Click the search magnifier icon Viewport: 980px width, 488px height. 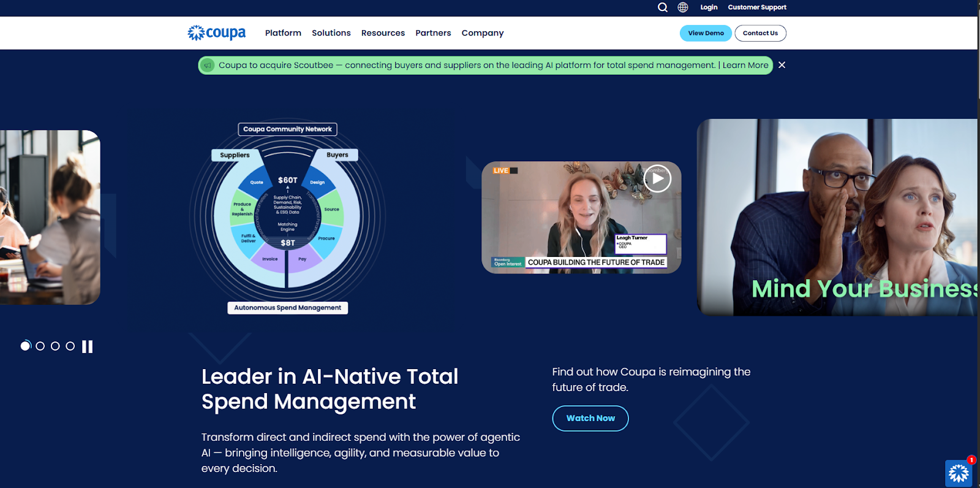click(663, 7)
